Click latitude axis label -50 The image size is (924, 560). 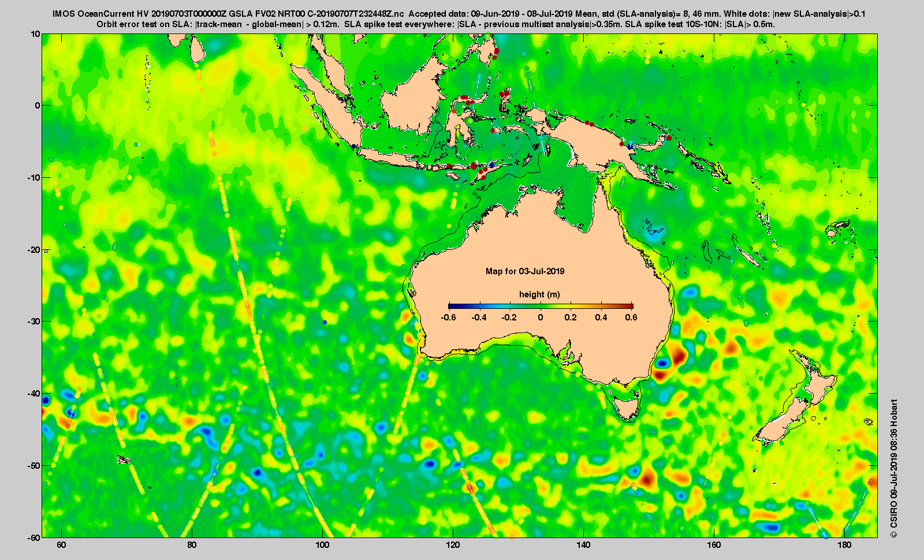tap(34, 466)
